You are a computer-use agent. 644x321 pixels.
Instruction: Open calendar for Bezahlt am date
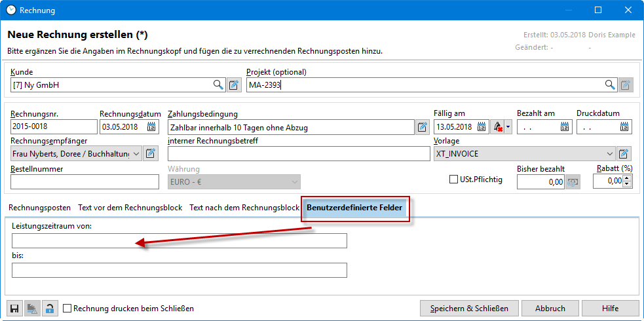pyautogui.click(x=565, y=127)
